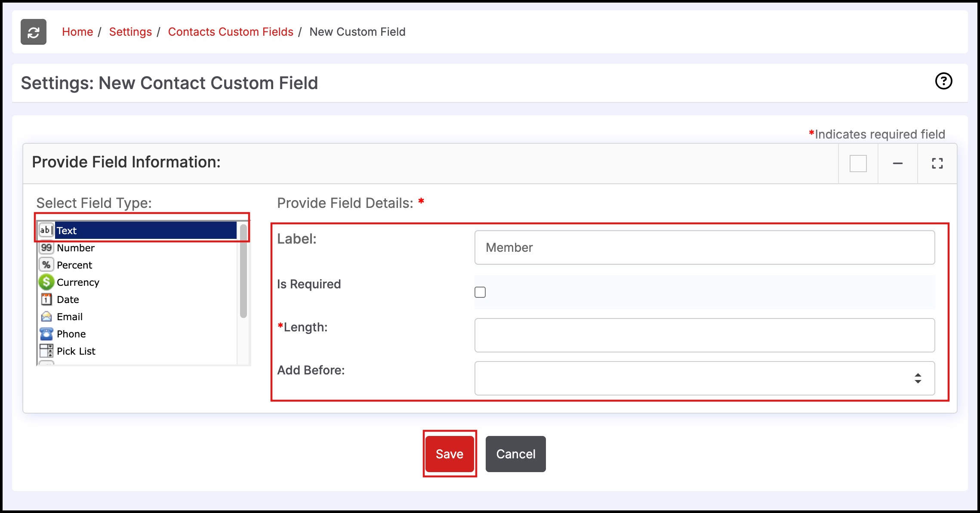Click the field type list scrollbar
Screen dimensions: 980x513
243,271
